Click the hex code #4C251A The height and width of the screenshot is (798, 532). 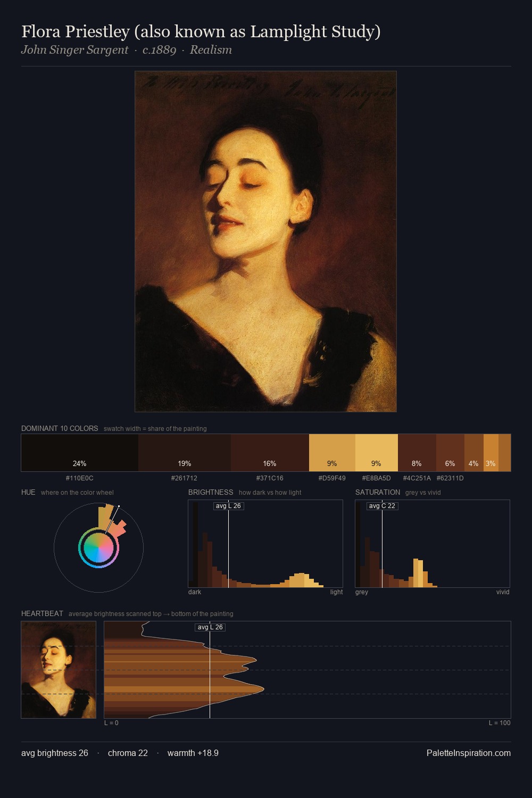[417, 478]
